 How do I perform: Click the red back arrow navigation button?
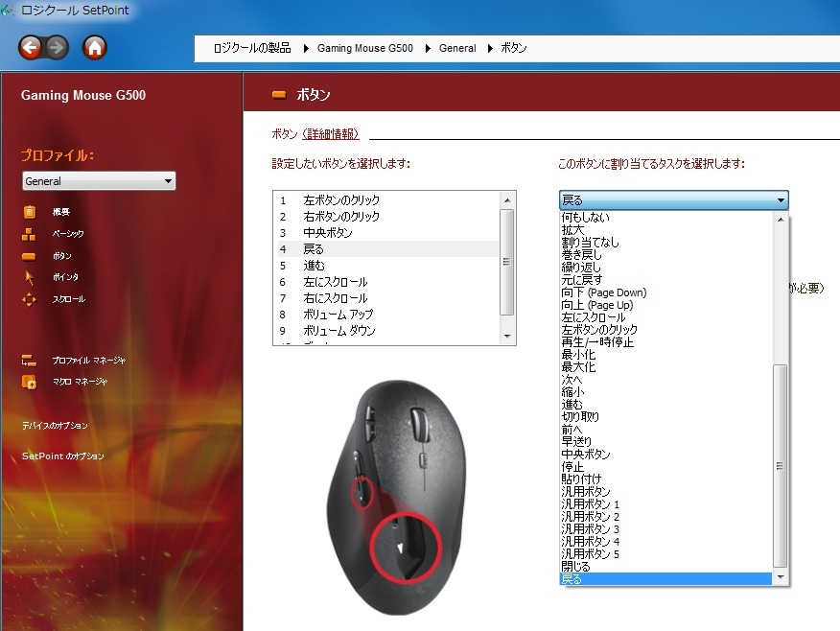(30, 48)
